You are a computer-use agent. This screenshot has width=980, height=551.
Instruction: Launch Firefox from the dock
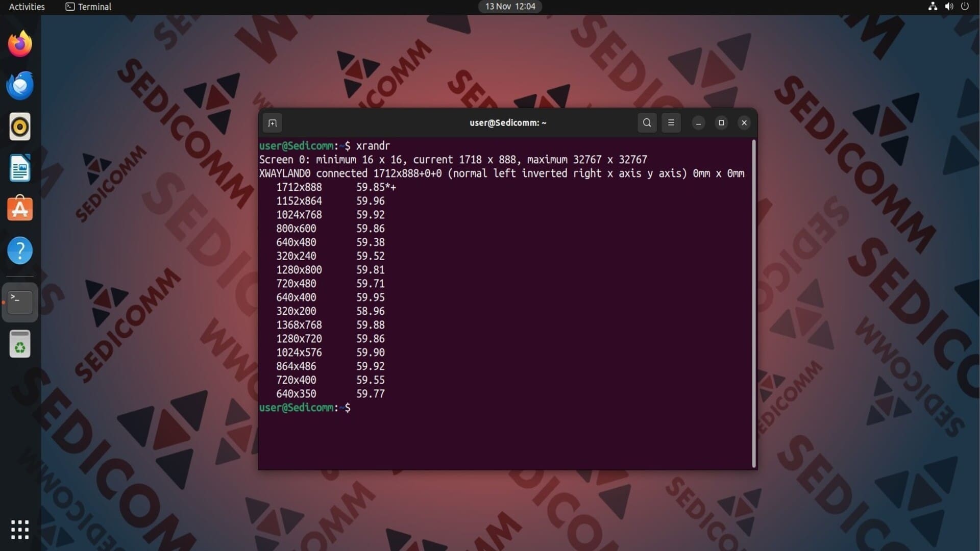click(20, 44)
